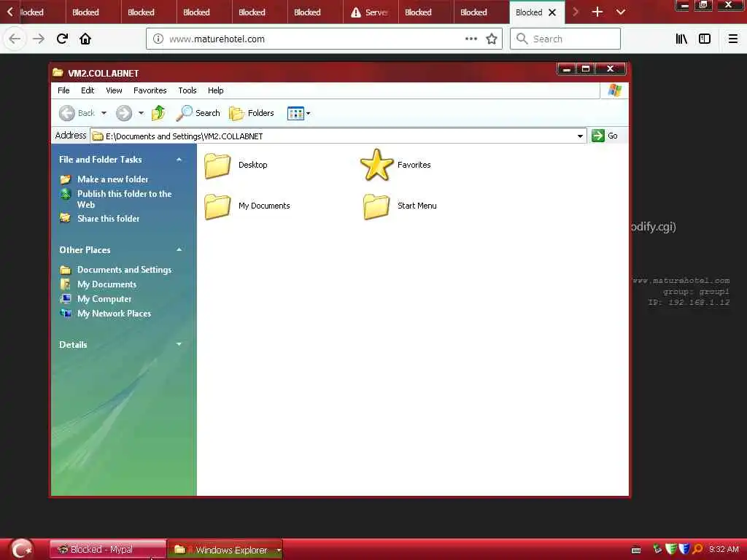Open page actions three-dot menu

coord(471,39)
